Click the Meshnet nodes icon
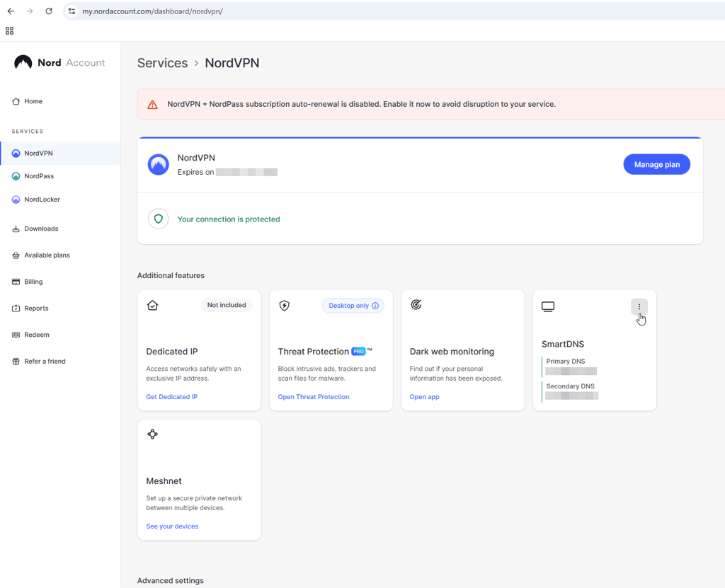Screen dimensions: 725x588 (x=153, y=434)
